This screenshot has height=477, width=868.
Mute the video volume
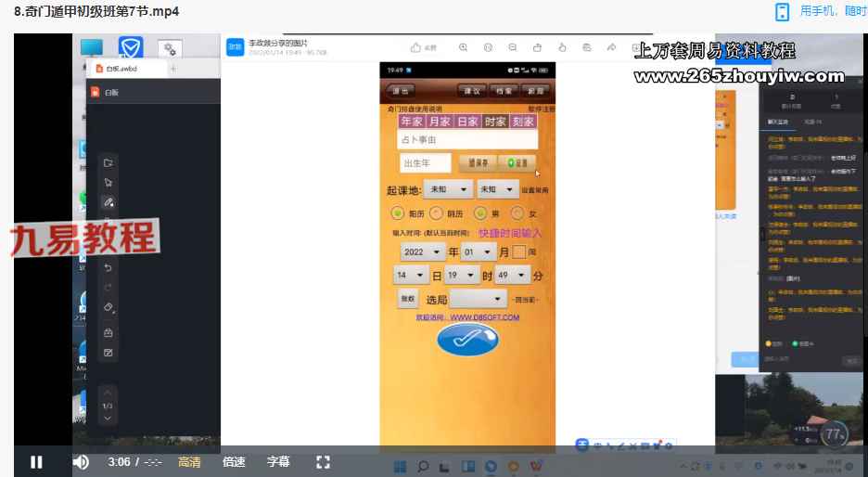(x=81, y=461)
